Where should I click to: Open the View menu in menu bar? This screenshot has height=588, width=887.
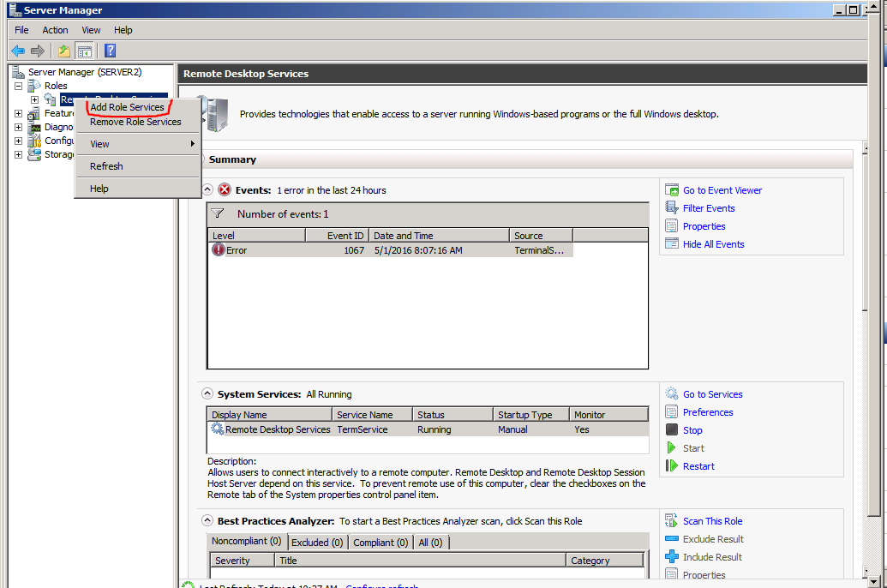(x=91, y=30)
